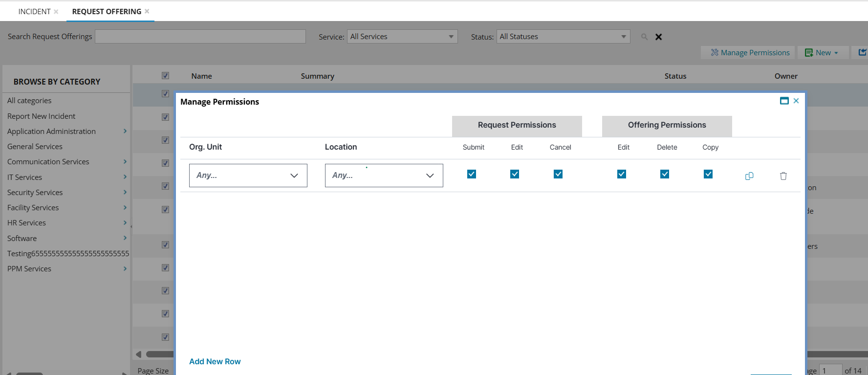Uncheck the Delete offering permission checkbox

click(665, 174)
